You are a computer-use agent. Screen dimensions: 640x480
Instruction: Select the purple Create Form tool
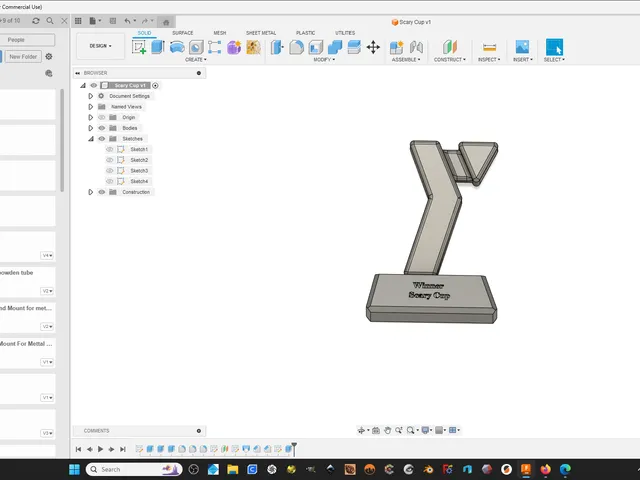click(x=234, y=47)
